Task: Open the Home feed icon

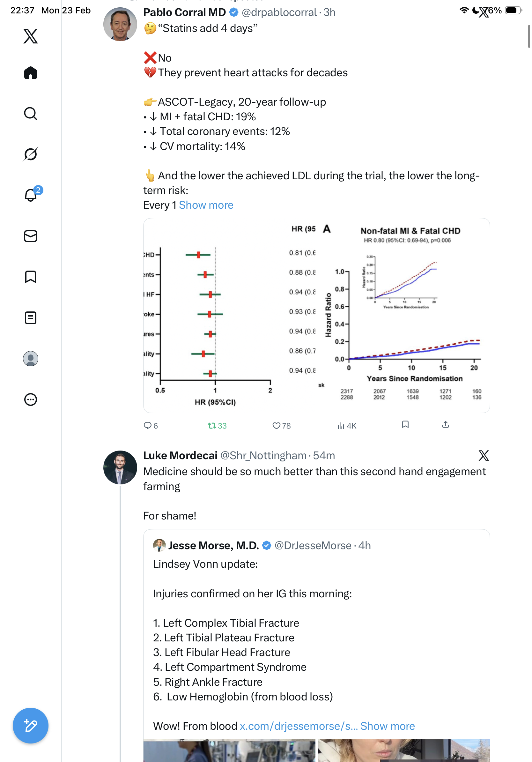Action: [31, 73]
